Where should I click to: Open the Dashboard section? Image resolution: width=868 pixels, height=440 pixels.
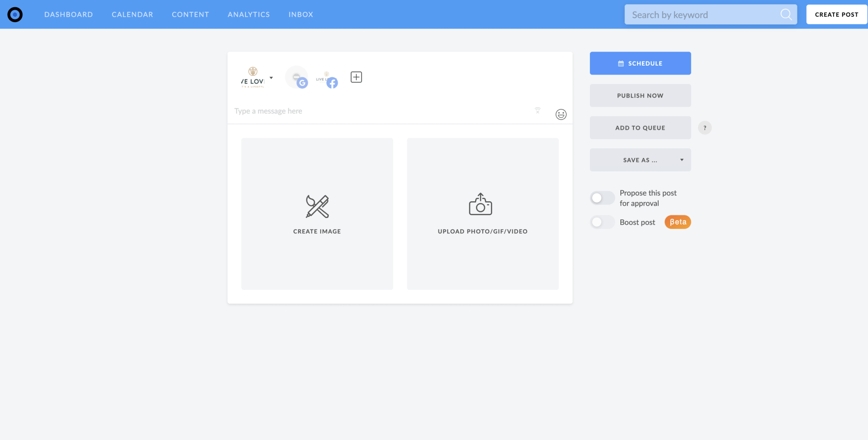point(69,14)
